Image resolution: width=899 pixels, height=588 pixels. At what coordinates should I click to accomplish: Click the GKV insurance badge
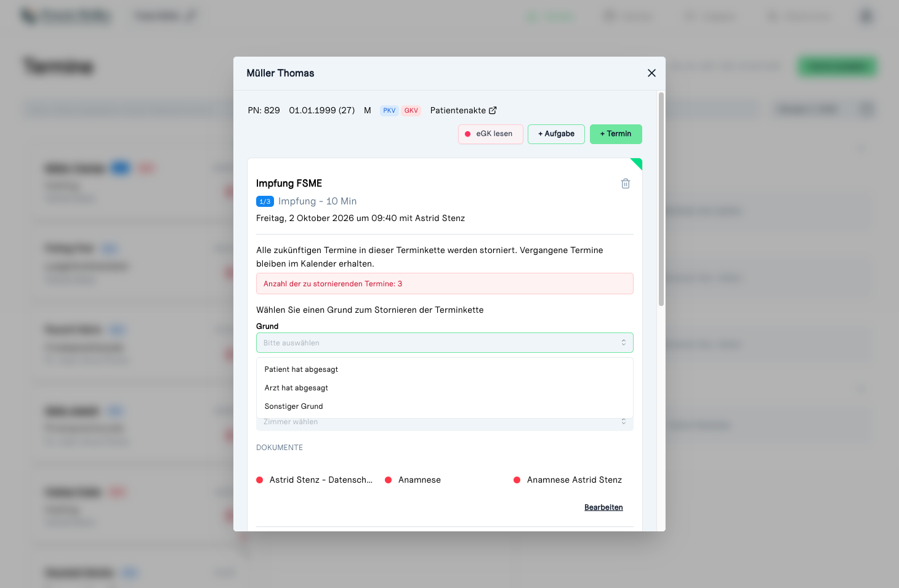(x=411, y=111)
